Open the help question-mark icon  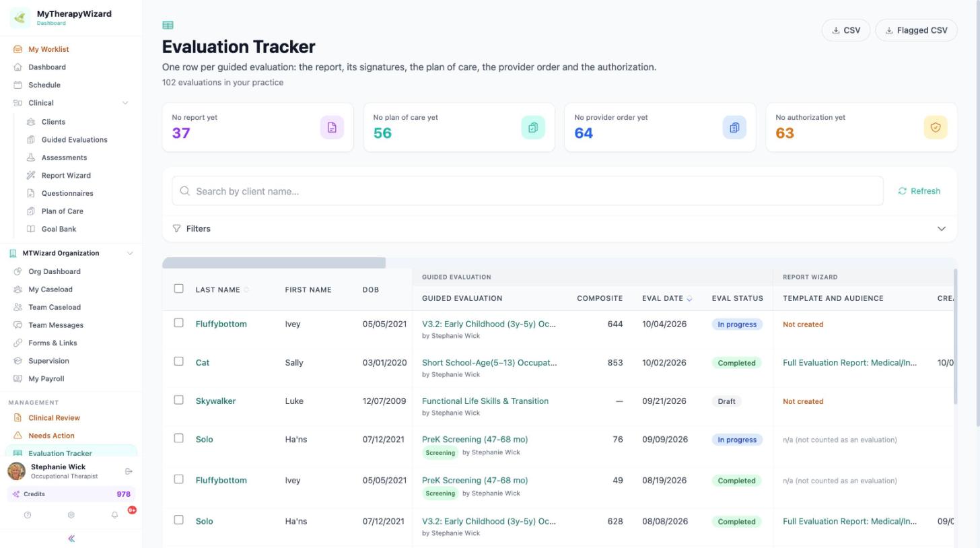tap(28, 515)
